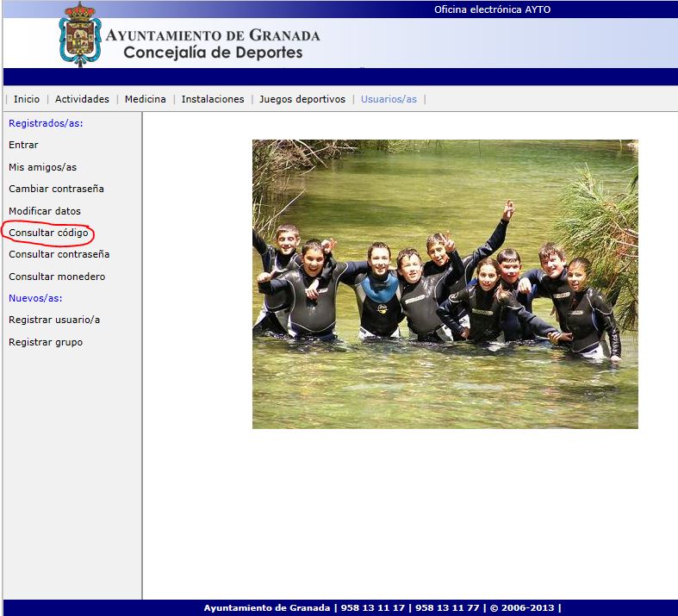Open the Oficina electrónica AYTO link
Screen dimensions: 678x616
(x=492, y=9)
